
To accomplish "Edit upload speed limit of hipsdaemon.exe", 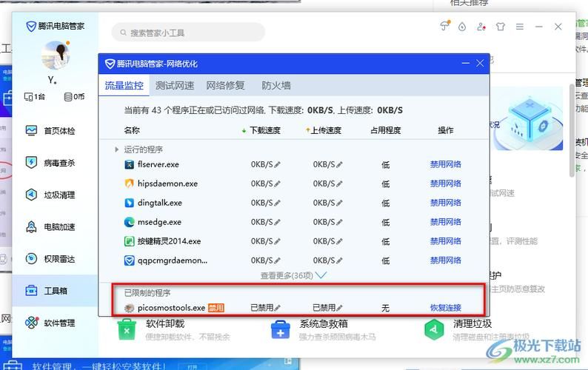I will 339,184.
